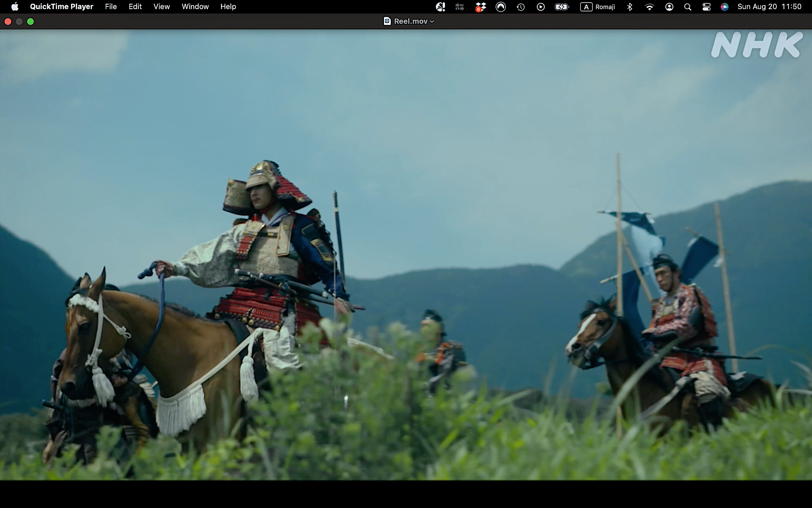Open the Bluetooth menu bar icon
The height and width of the screenshot is (508, 812).
click(x=629, y=7)
